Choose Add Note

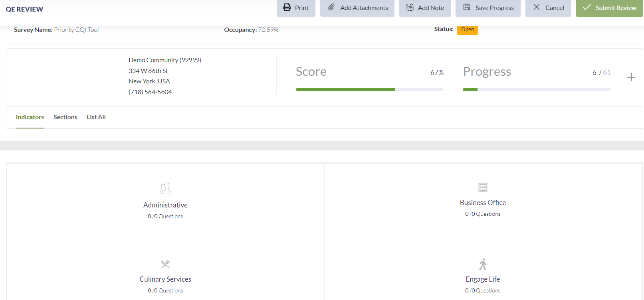click(425, 8)
